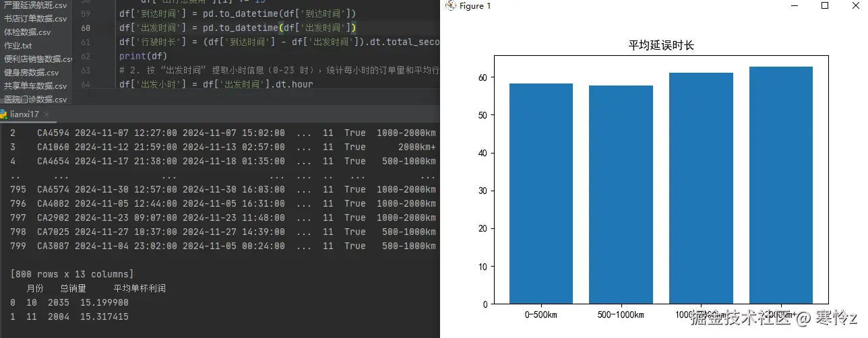
Task: Click line number 63 in the gutter
Action: pos(85,70)
